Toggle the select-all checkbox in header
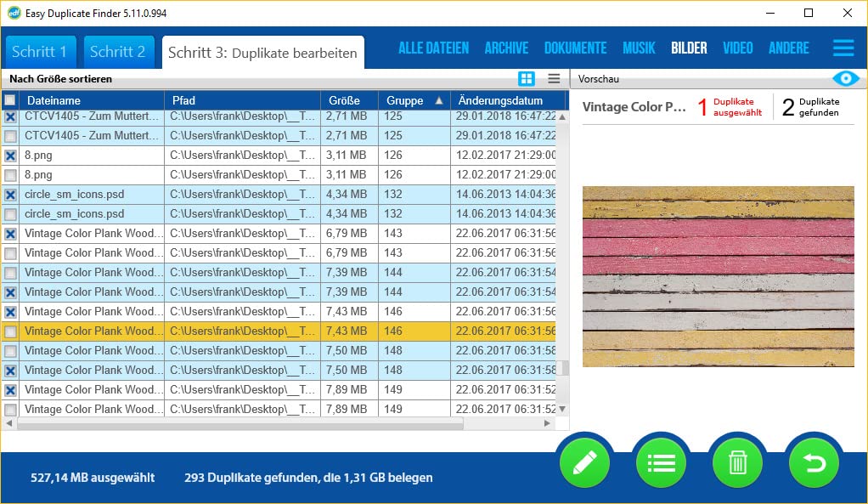 [x=10, y=100]
